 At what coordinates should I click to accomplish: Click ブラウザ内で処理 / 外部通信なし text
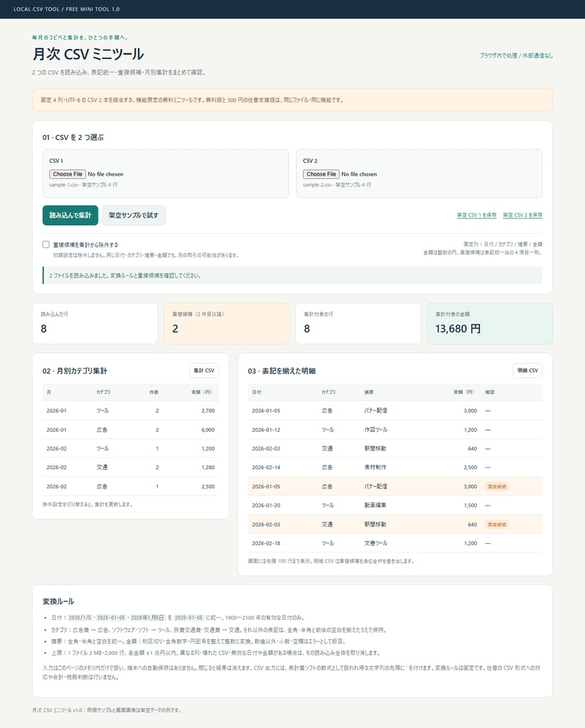[x=516, y=55]
